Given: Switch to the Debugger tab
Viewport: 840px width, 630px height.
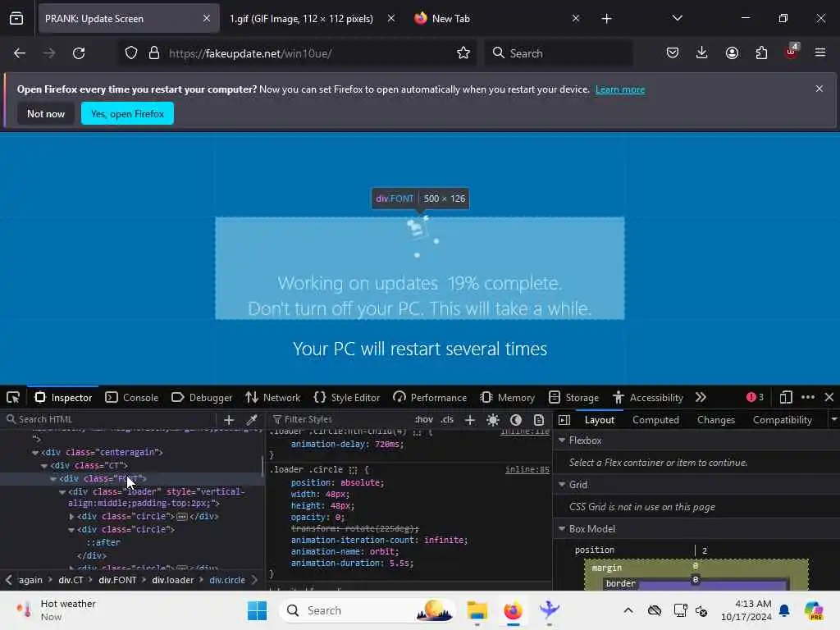Looking at the screenshot, I should pyautogui.click(x=202, y=398).
